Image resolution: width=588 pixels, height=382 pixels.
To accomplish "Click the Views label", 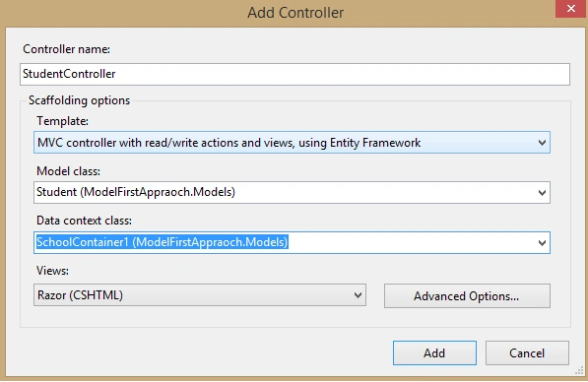I will (x=52, y=271).
